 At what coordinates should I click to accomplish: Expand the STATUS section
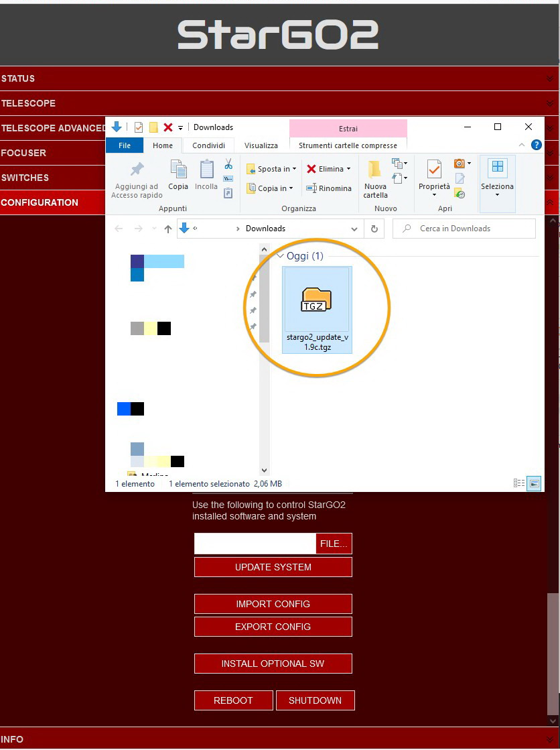coord(279,78)
